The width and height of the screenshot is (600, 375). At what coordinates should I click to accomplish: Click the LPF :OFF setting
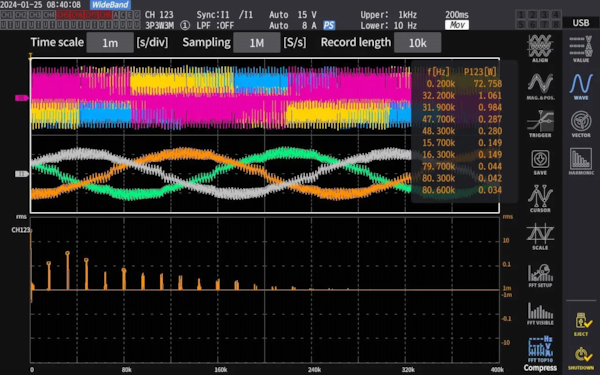pyautogui.click(x=215, y=26)
